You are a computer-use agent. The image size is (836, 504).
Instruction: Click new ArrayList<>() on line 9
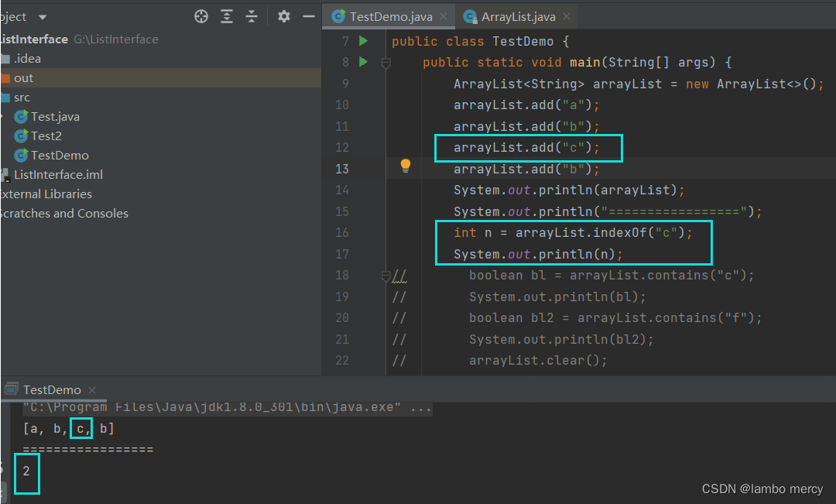point(751,84)
